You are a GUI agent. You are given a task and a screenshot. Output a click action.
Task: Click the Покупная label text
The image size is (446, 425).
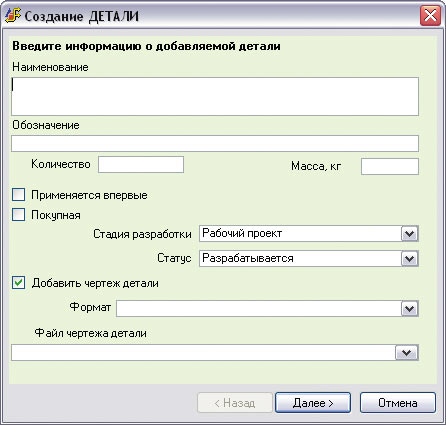pos(56,215)
